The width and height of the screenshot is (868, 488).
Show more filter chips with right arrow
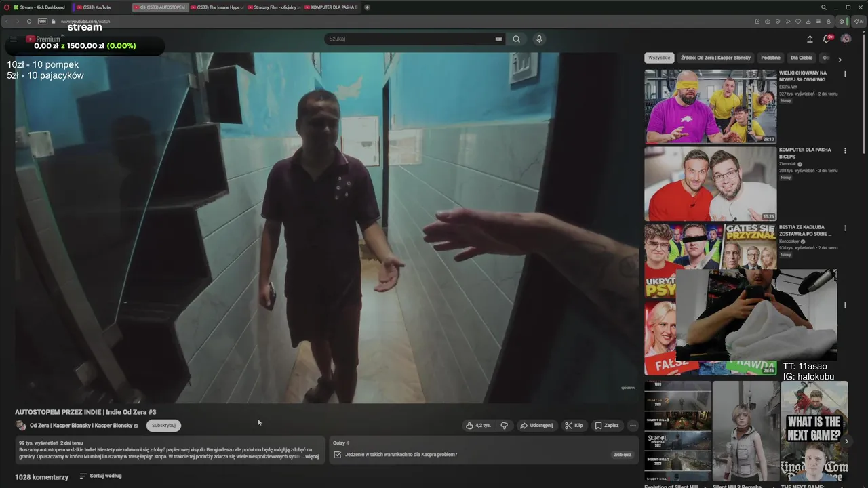(x=840, y=60)
